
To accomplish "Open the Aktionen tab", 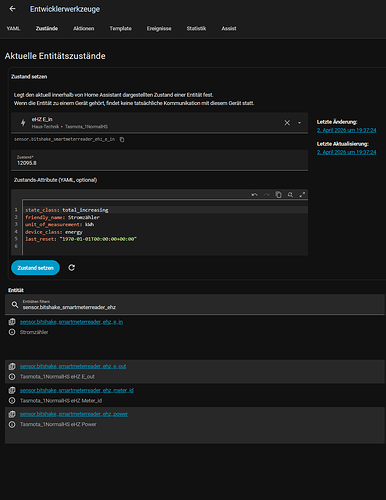I will [x=84, y=29].
